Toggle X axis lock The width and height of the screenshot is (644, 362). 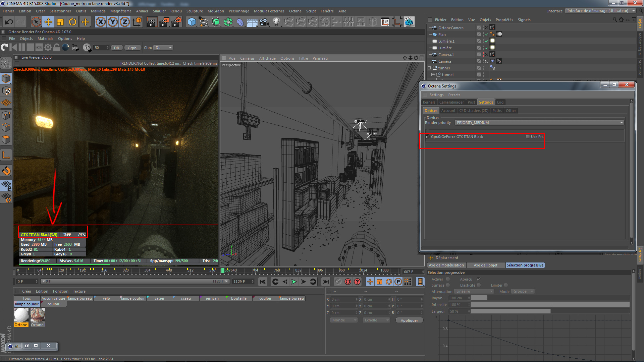(100, 22)
